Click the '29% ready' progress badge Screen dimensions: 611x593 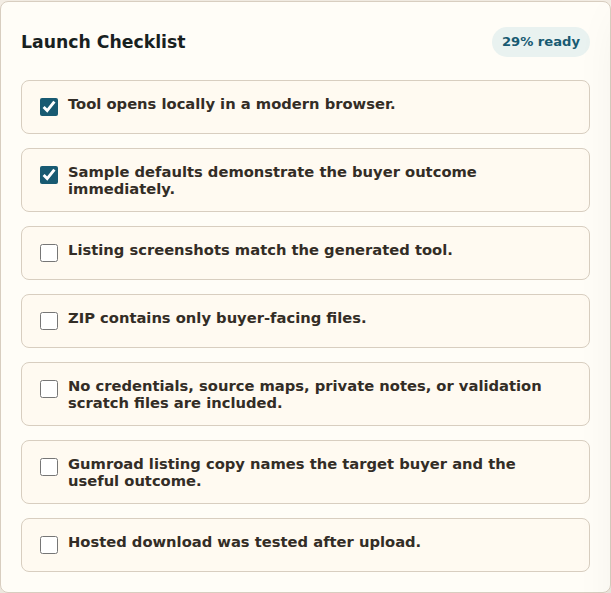click(x=541, y=42)
